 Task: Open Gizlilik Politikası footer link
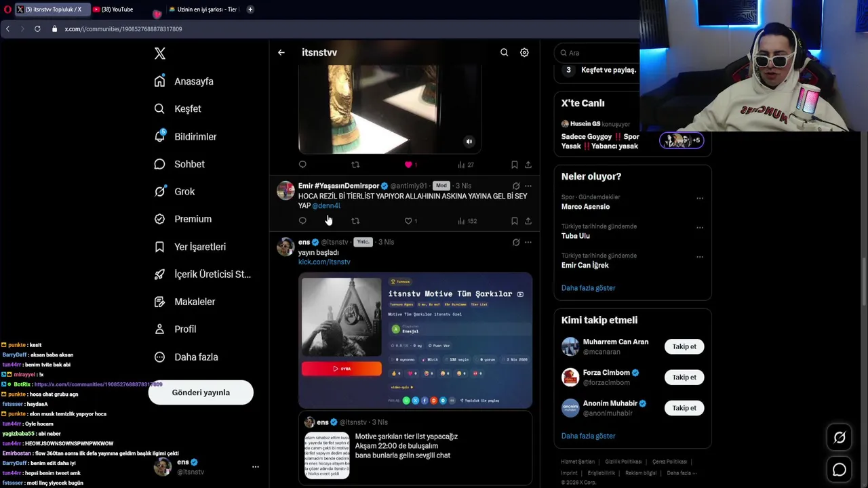pyautogui.click(x=623, y=462)
